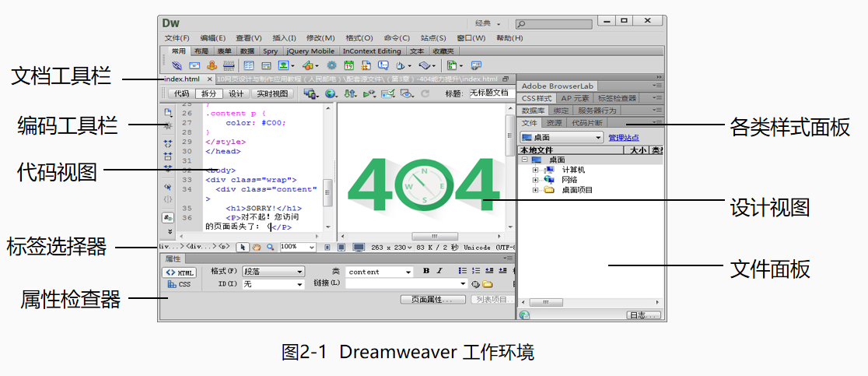
Task: Open the Format dropdown showing 段落
Action: [x=274, y=272]
